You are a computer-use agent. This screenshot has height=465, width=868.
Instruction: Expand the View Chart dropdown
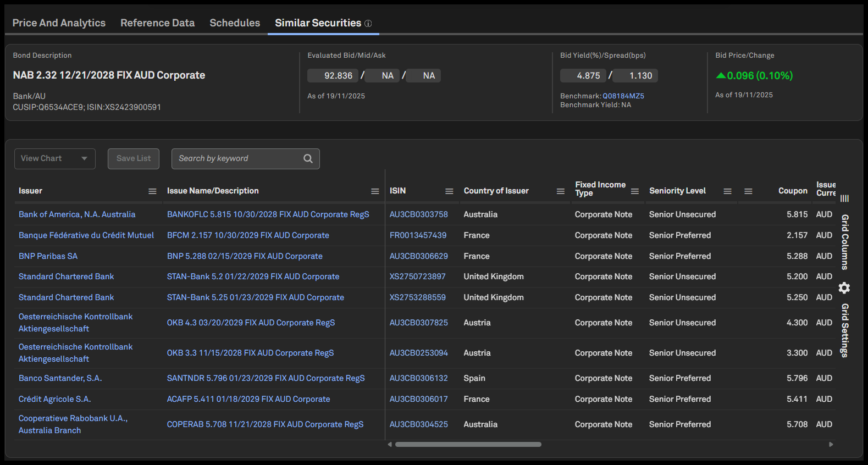coord(55,159)
